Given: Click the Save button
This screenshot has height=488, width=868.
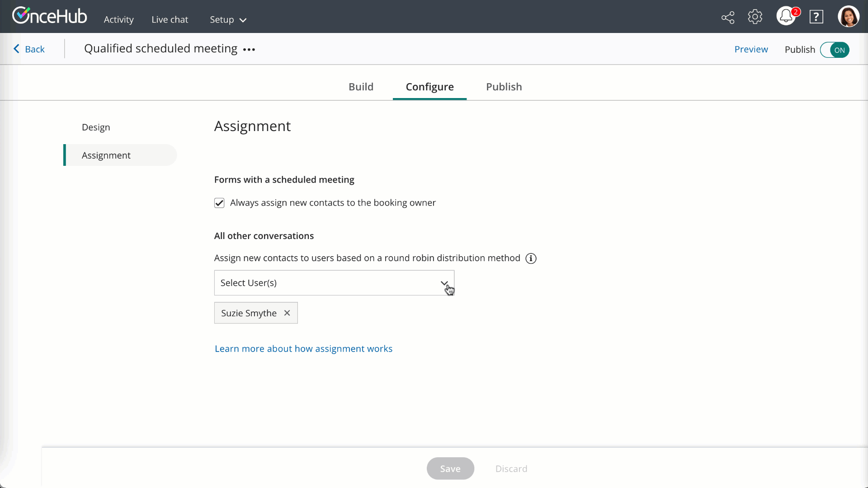Looking at the screenshot, I should click(450, 469).
